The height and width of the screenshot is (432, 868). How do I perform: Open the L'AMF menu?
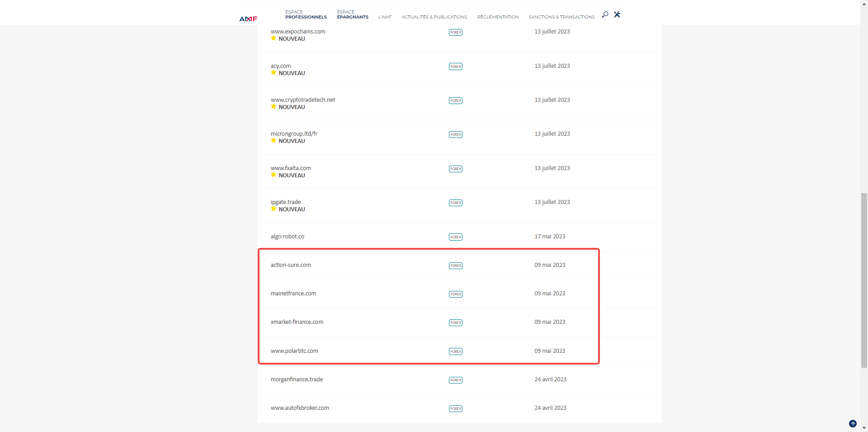coord(385,17)
